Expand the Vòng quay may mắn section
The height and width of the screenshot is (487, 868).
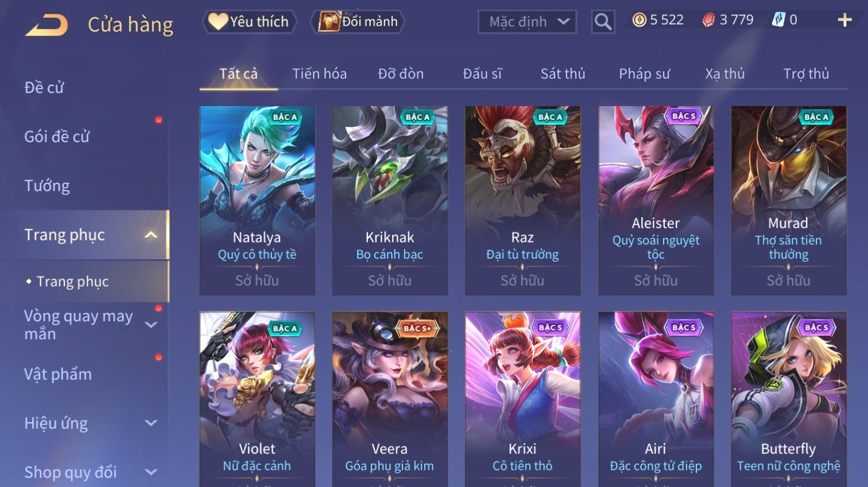click(151, 325)
